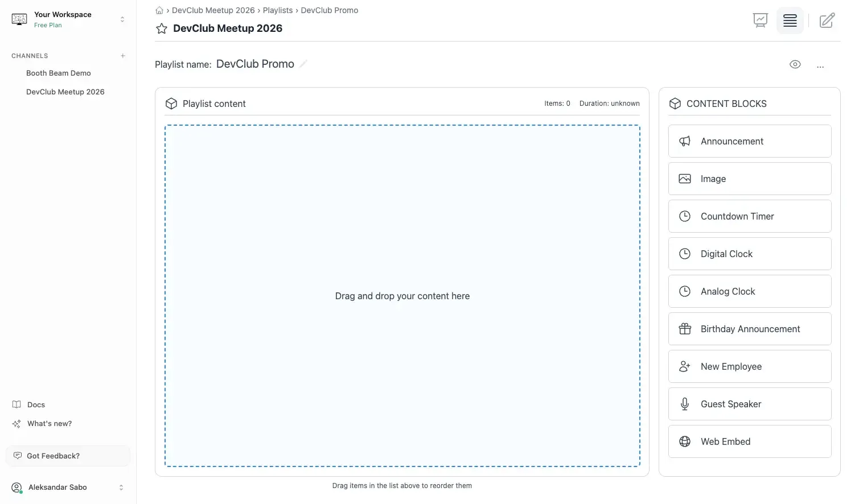Select the Guest Speaker content block
This screenshot has height=504, width=859.
[750, 404]
